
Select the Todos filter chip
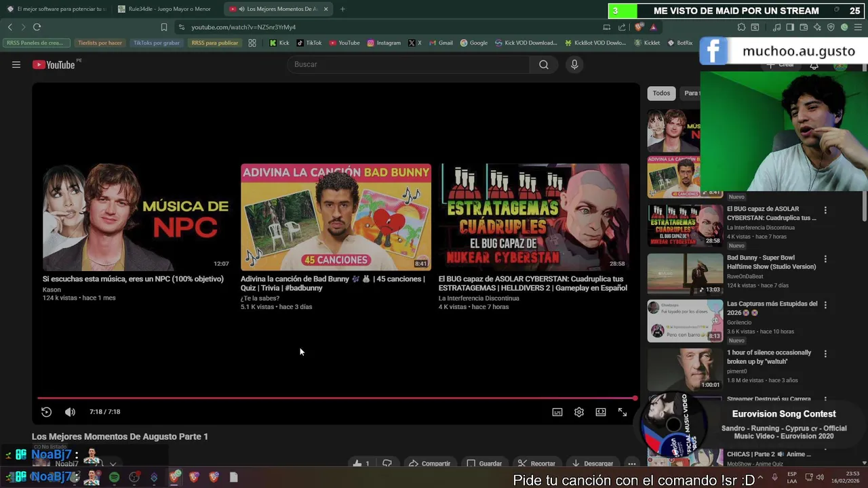point(661,93)
